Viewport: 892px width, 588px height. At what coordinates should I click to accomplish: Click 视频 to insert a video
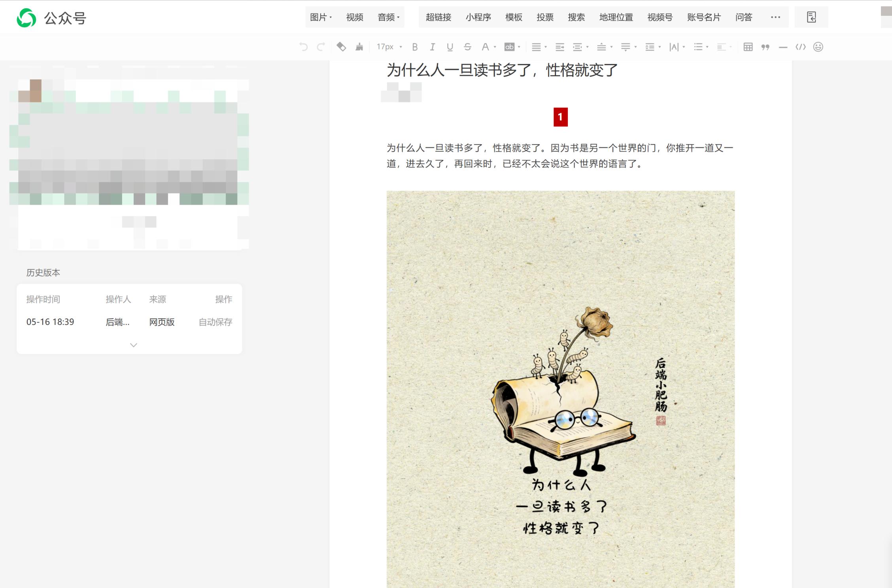355,17
